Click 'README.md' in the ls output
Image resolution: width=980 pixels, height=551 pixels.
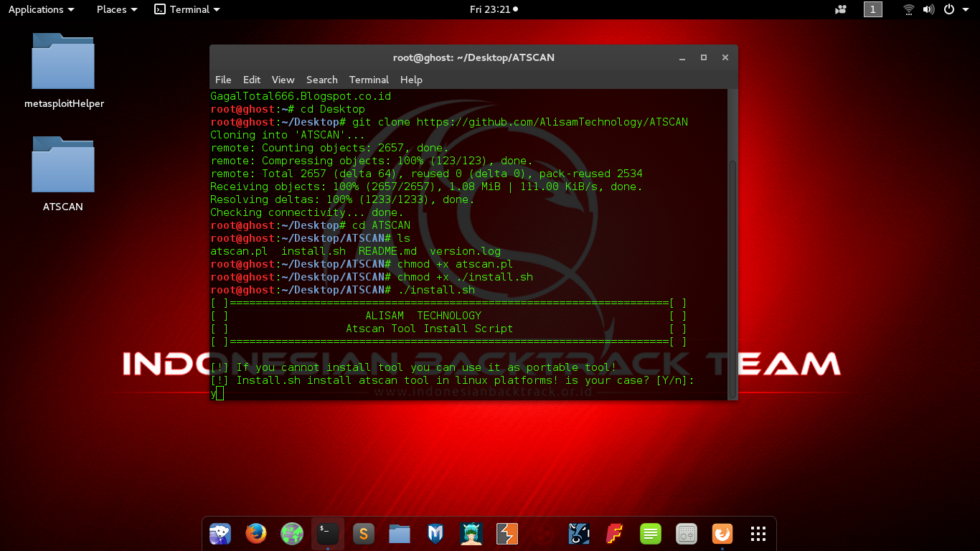pyautogui.click(x=387, y=251)
